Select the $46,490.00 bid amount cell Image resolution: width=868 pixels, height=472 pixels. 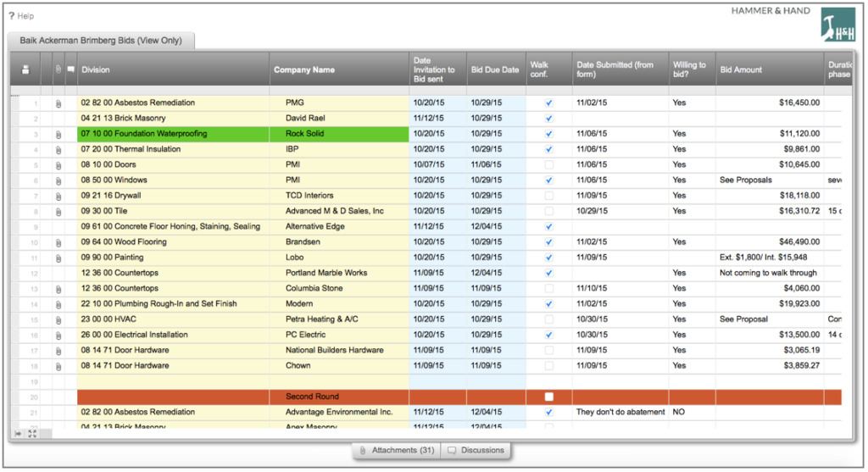click(x=770, y=242)
